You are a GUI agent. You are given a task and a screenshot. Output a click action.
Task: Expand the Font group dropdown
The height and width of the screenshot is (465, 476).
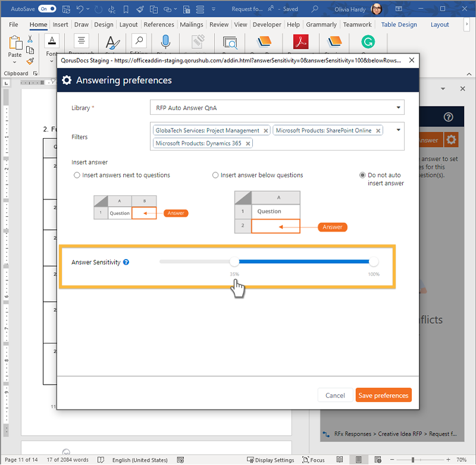click(52, 61)
